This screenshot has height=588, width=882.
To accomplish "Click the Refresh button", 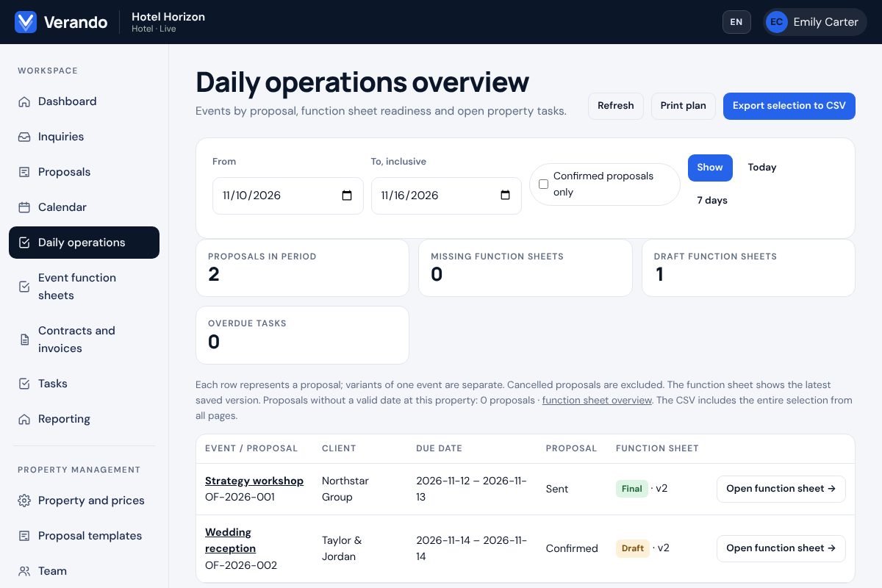I will (616, 106).
